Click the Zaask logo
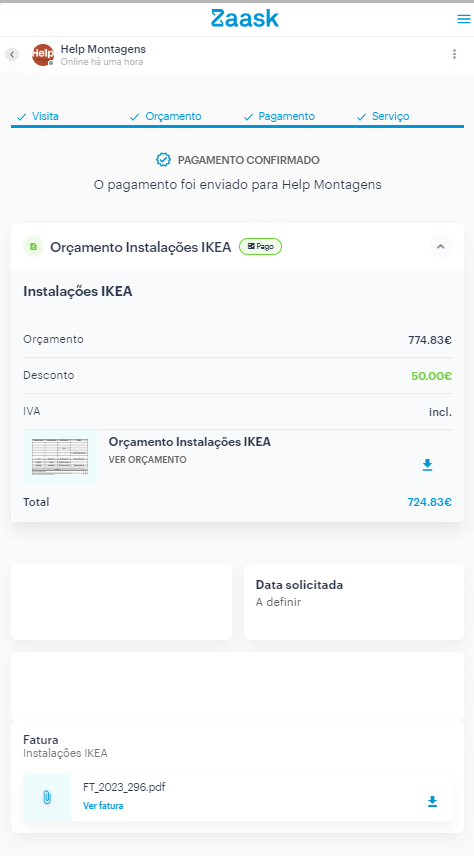This screenshot has width=474, height=856. tap(245, 18)
